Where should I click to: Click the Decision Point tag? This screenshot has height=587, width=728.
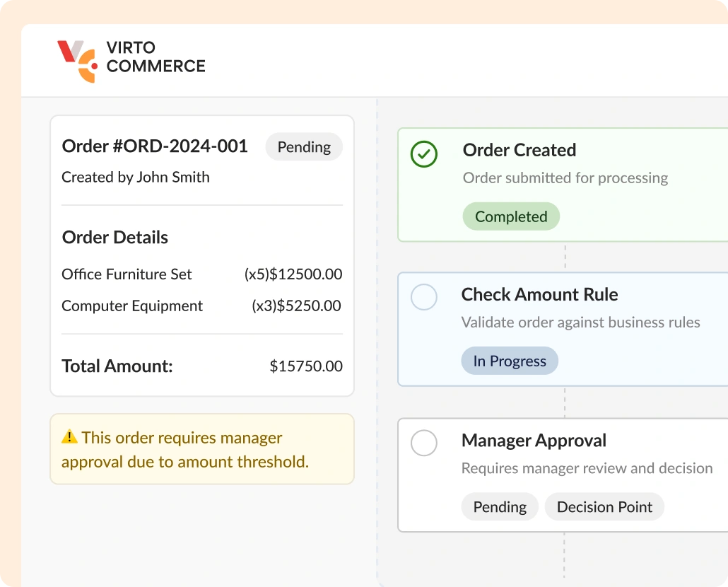coord(604,506)
